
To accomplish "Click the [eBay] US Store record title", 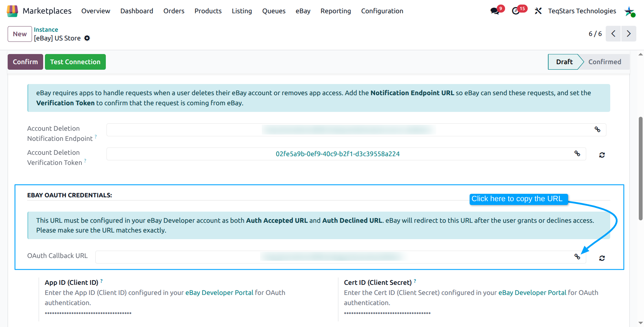I will pos(57,38).
